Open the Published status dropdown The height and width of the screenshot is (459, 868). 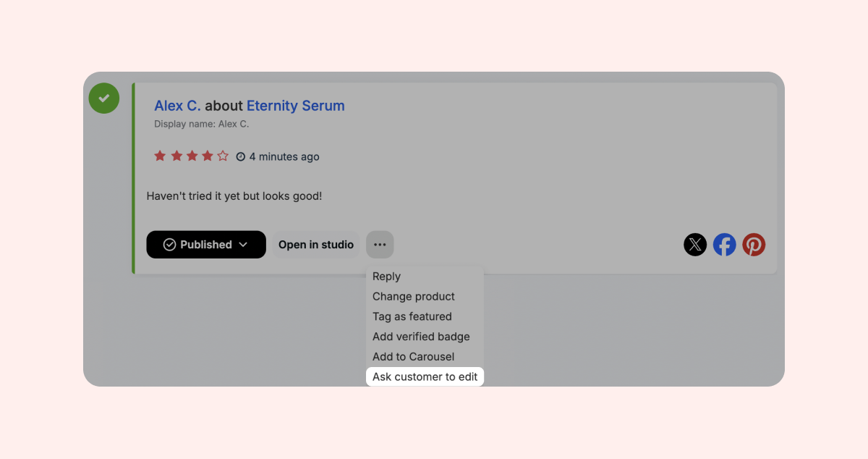click(206, 245)
